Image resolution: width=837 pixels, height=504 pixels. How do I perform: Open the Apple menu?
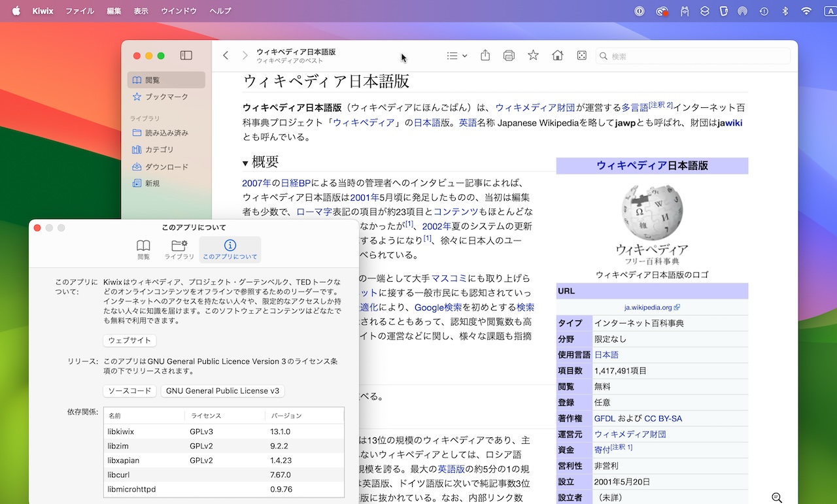tap(16, 11)
